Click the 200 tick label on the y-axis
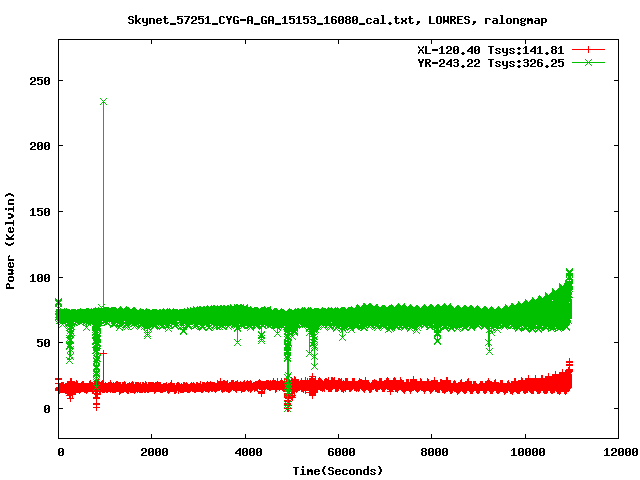Screen dimensions: 640x480 40,146
